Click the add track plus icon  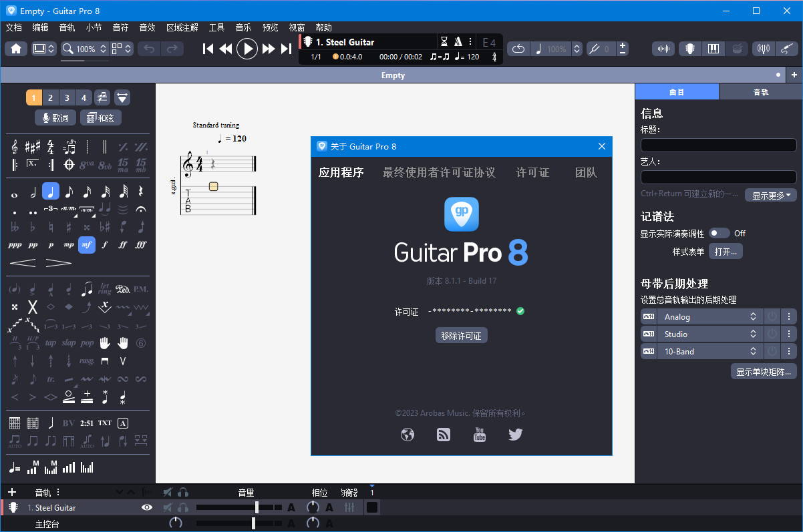(x=11, y=493)
